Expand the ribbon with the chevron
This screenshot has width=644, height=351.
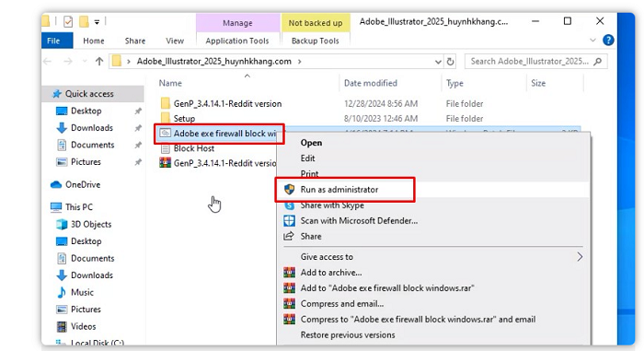tap(592, 41)
